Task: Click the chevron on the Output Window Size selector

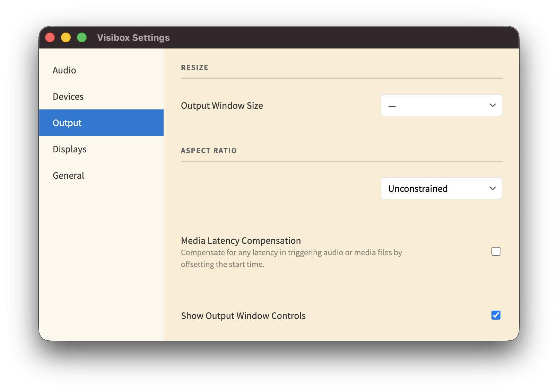Action: pyautogui.click(x=494, y=105)
